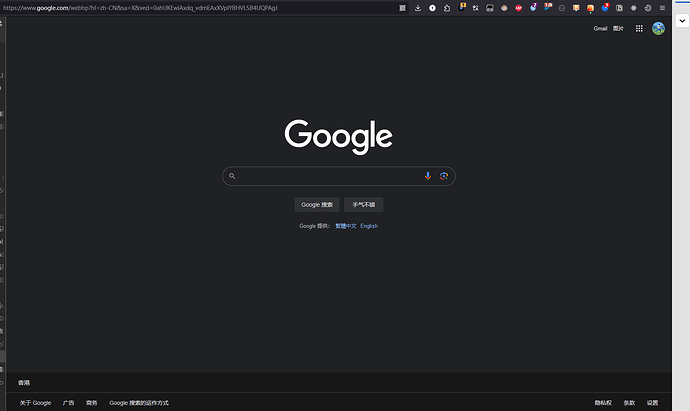Click the blue extension icon with red 5 badge
Screen dimensions: 690x411
click(x=606, y=7)
